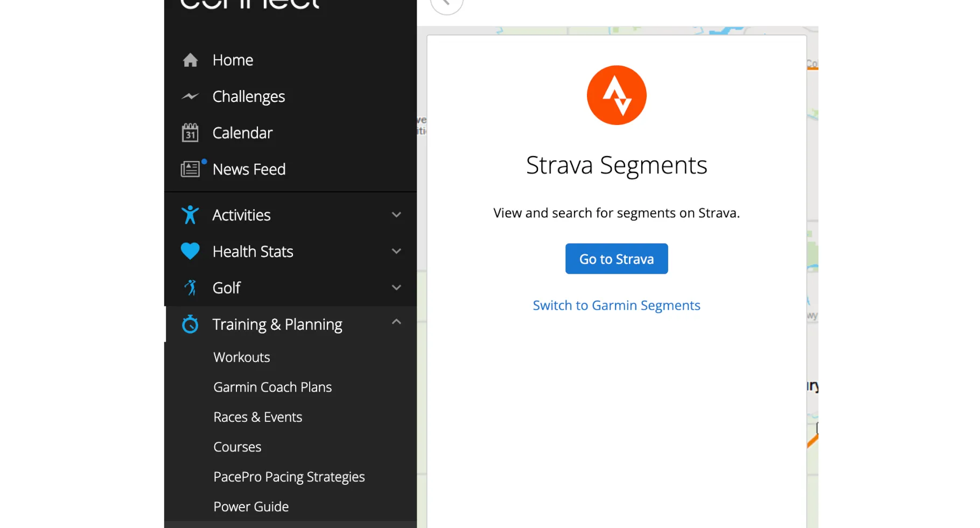The height and width of the screenshot is (528, 980).
Task: Select the Challenges trend icon
Action: [191, 96]
